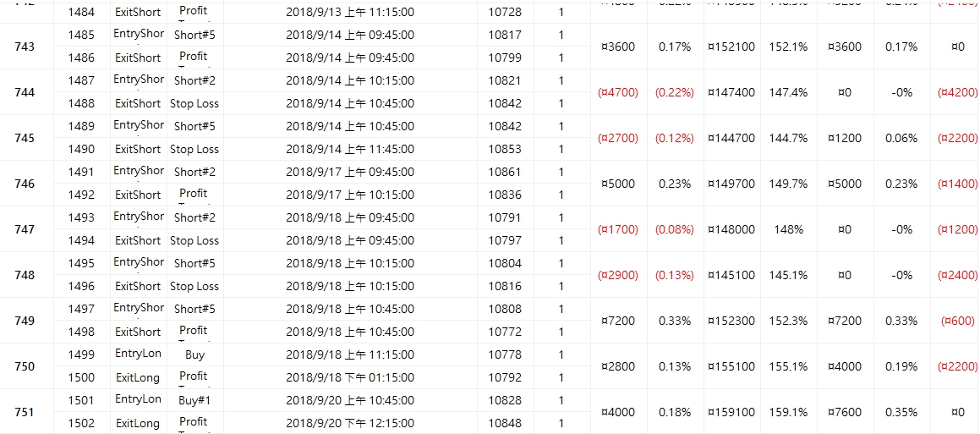
Task: Click the timestamp 2018/9/14 上午 11:45:00
Action: pyautogui.click(x=350, y=149)
